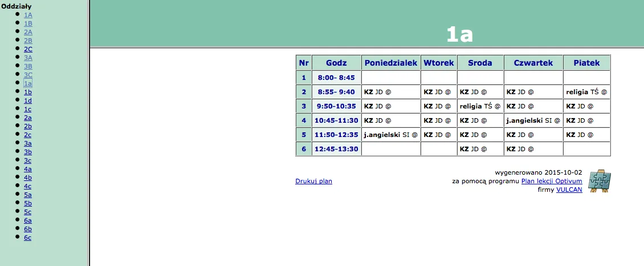Open class 1d timetable link
This screenshot has width=644, height=266.
click(x=28, y=100)
